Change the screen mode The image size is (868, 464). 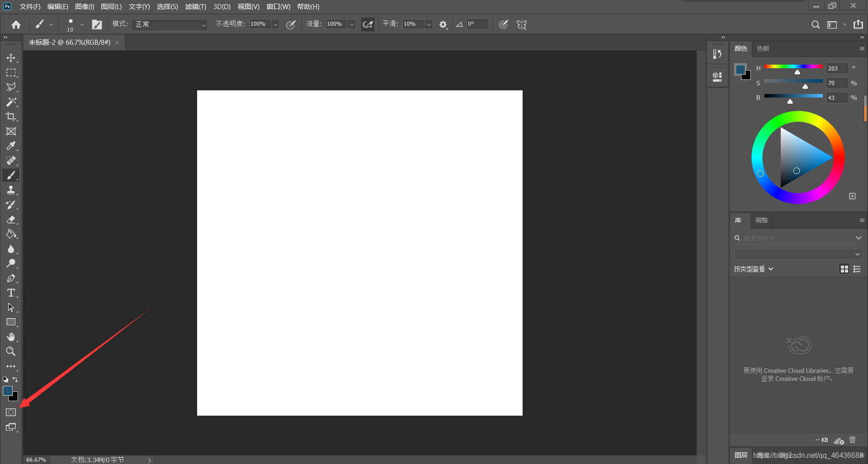(11, 427)
